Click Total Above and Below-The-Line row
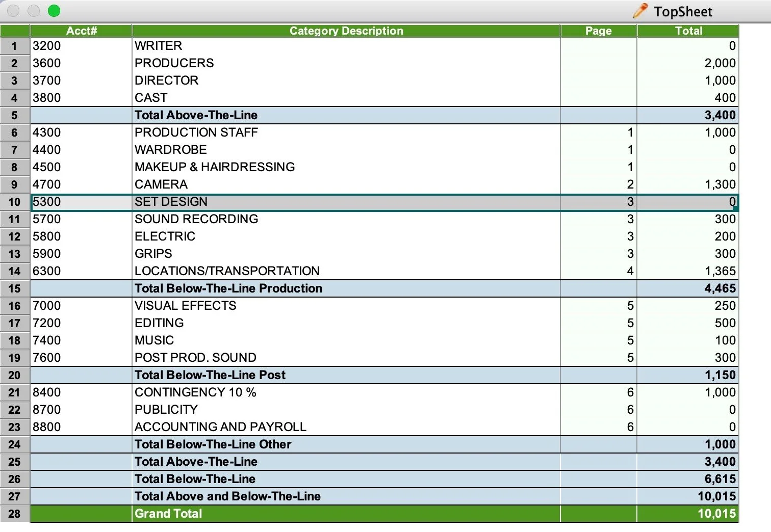The image size is (771, 532). tap(384, 496)
